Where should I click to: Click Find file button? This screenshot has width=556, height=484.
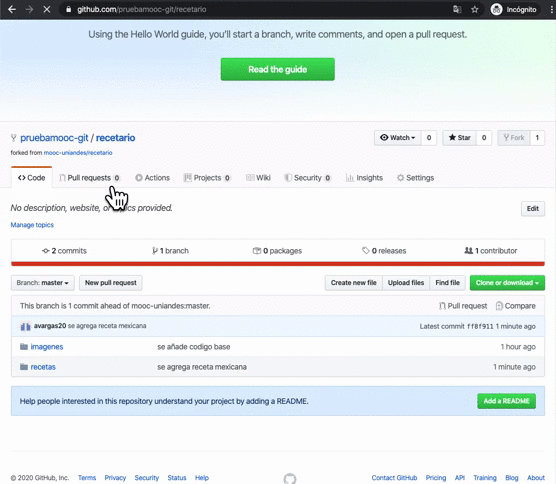tap(447, 283)
